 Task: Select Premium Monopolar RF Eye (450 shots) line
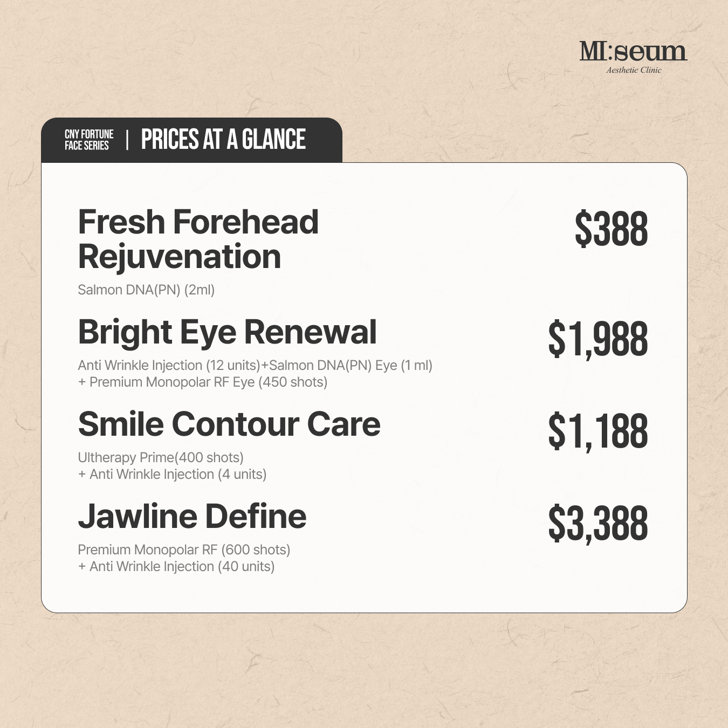point(203,382)
